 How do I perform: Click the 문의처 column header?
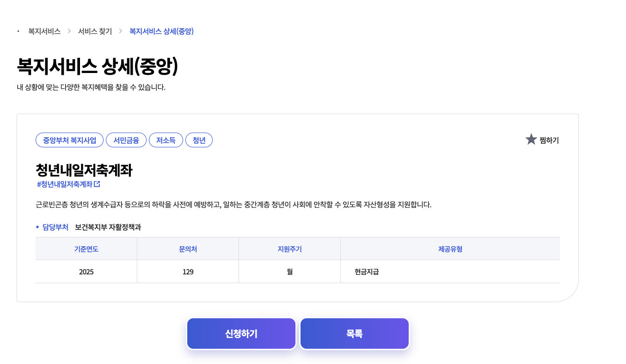click(x=188, y=249)
